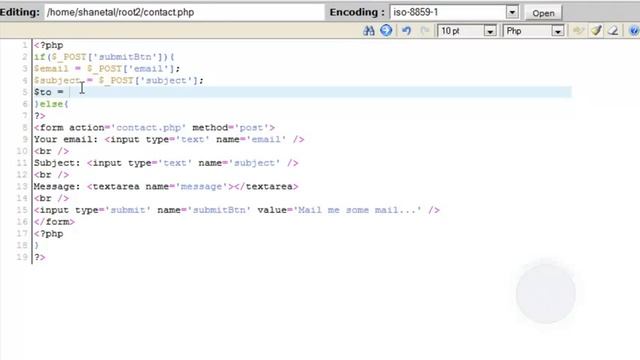Click the "$_POST['submitBtn']" condition line
This screenshot has width=640, height=360.
click(x=104, y=57)
